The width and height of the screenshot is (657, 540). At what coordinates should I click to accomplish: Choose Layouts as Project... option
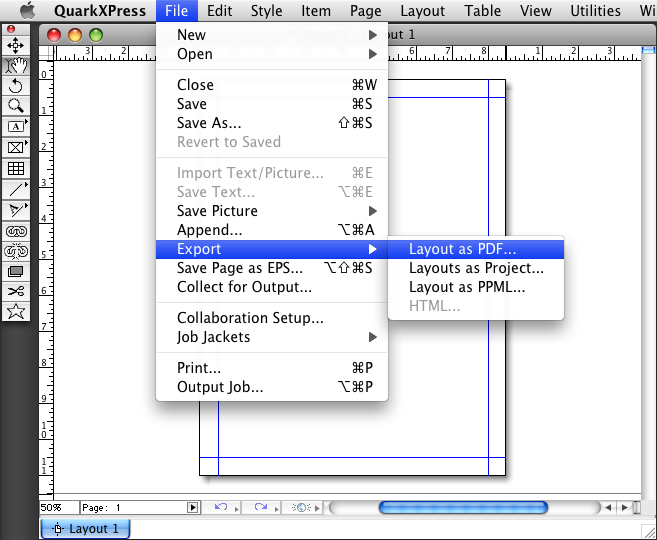pos(476,268)
